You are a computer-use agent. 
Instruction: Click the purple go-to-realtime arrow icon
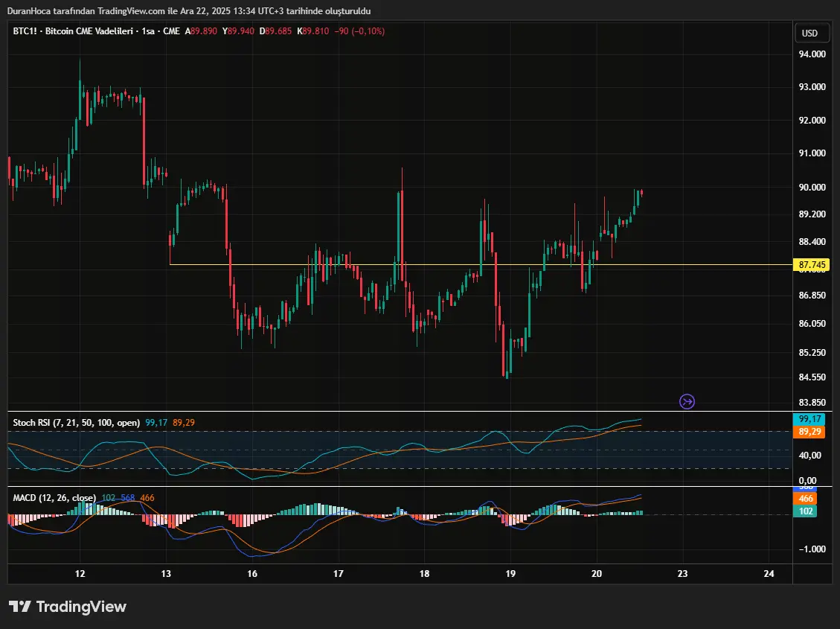687,401
